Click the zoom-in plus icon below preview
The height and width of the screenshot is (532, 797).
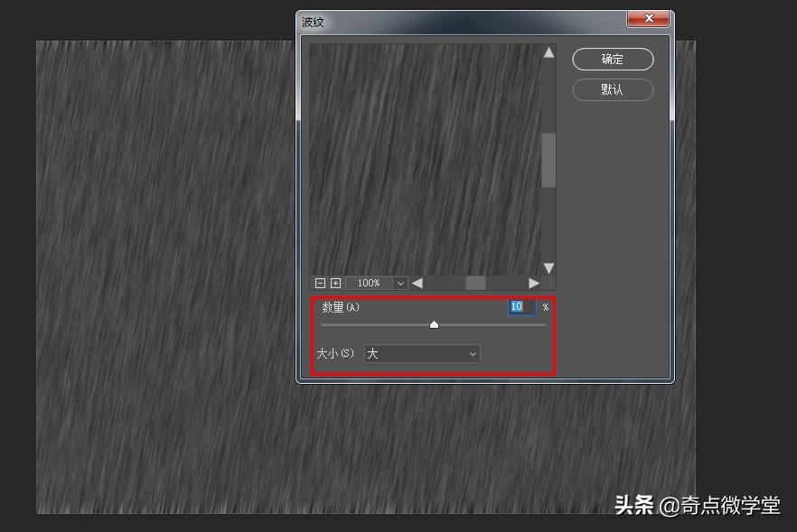335,283
